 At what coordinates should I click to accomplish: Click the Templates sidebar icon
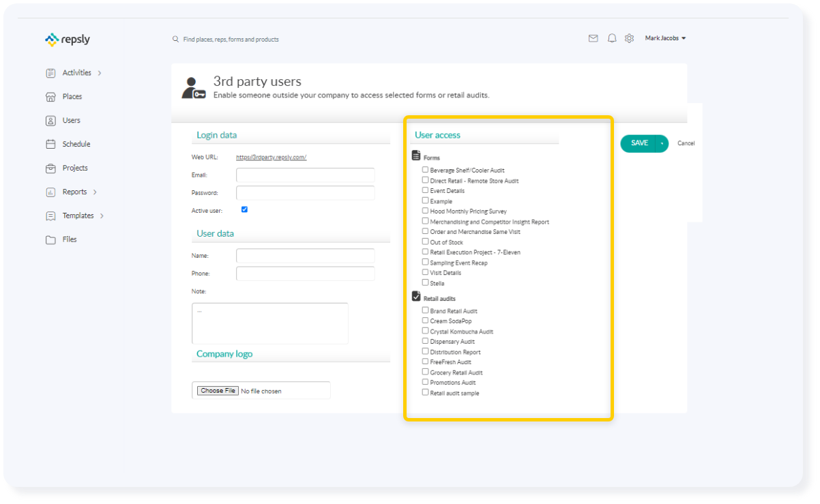pyautogui.click(x=50, y=216)
